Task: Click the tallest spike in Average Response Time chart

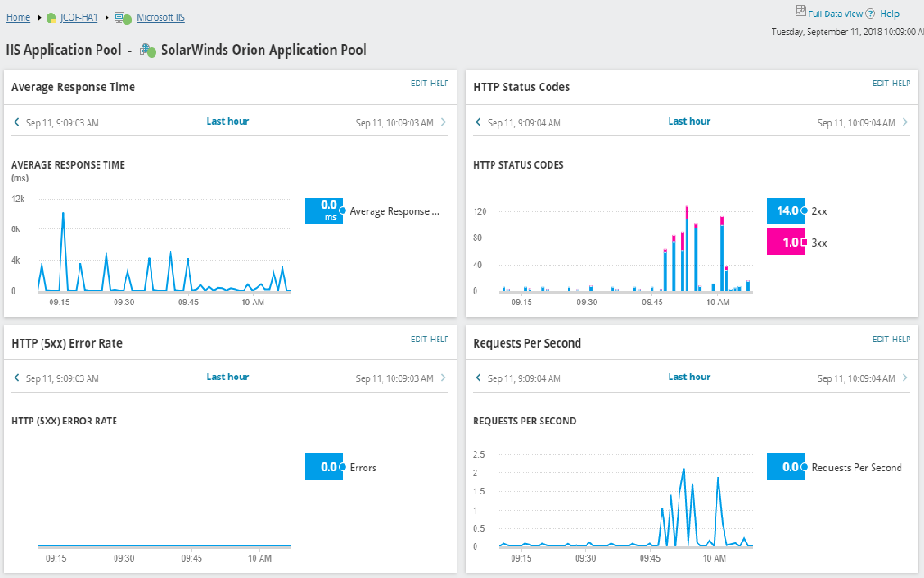Action: [62, 214]
